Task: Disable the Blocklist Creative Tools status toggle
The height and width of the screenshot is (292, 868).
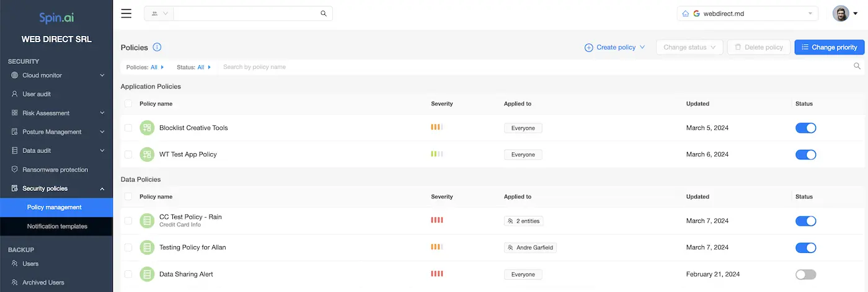Action: coord(806,128)
